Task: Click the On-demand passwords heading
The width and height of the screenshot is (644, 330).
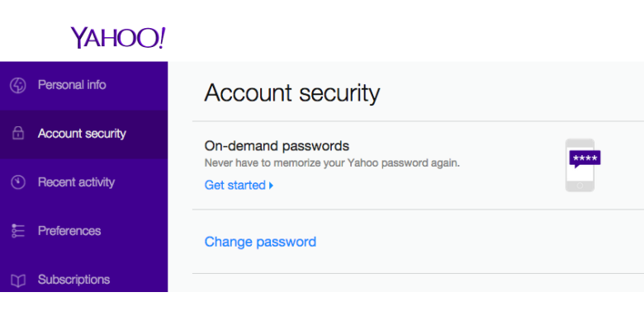Action: (x=277, y=147)
